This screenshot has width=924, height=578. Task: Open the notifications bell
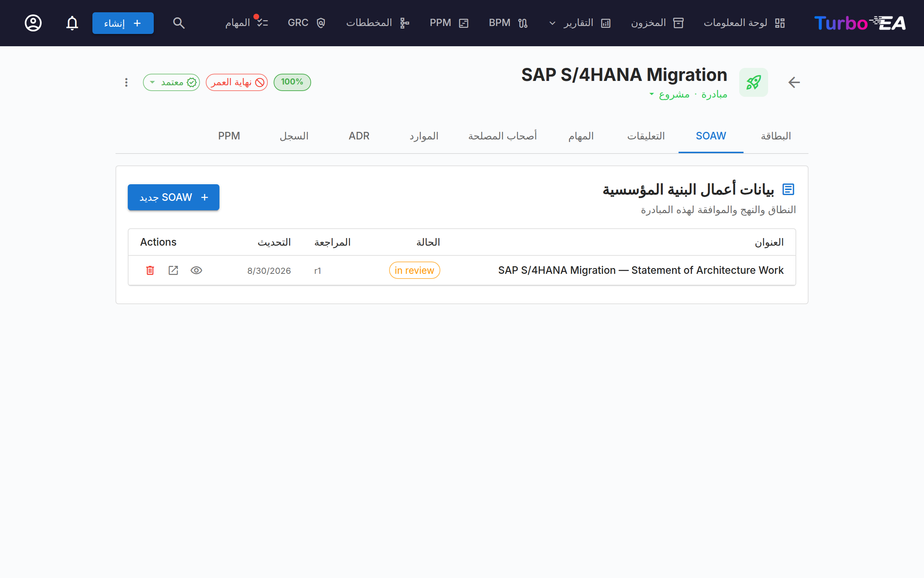(72, 23)
